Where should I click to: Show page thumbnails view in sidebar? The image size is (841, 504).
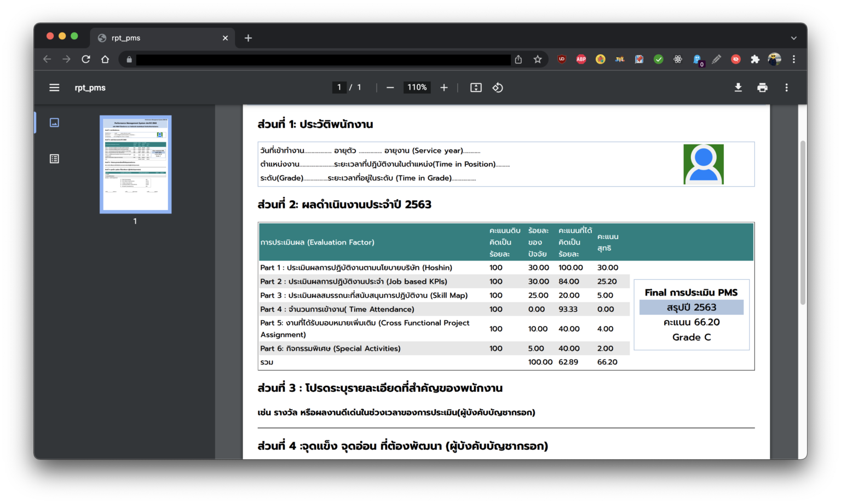pos(54,123)
